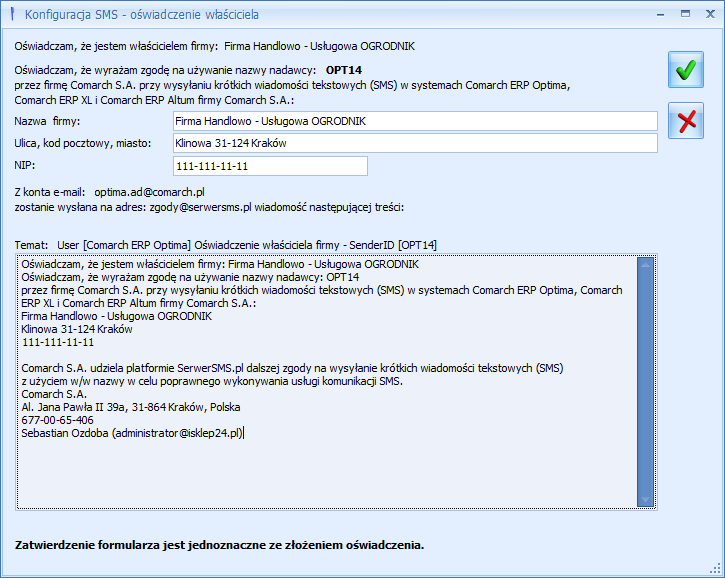Click the Sebastian Ozdoba line in message
Screen dimensions: 725x578
[132, 433]
